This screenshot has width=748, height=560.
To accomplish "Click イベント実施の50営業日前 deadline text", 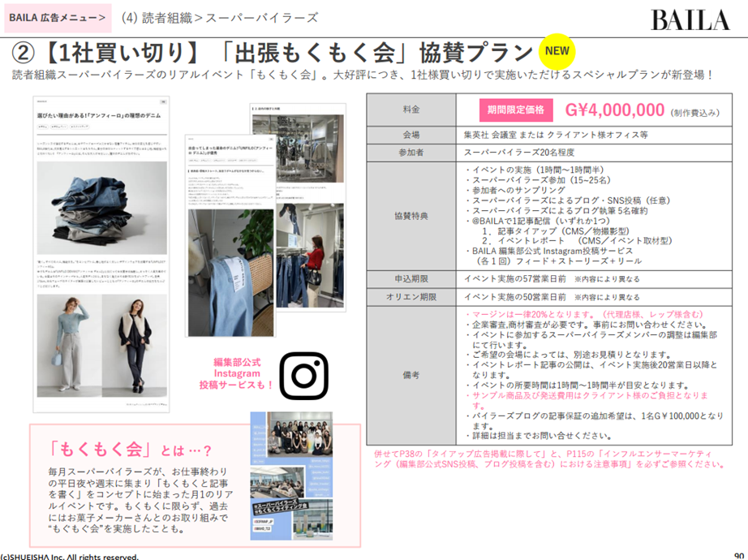I will [514, 297].
